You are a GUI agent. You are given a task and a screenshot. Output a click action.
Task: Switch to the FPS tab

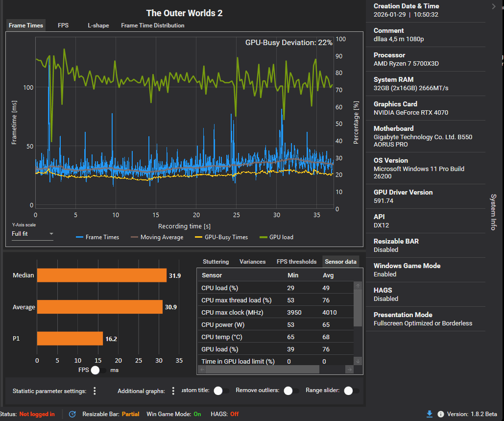pyautogui.click(x=63, y=25)
